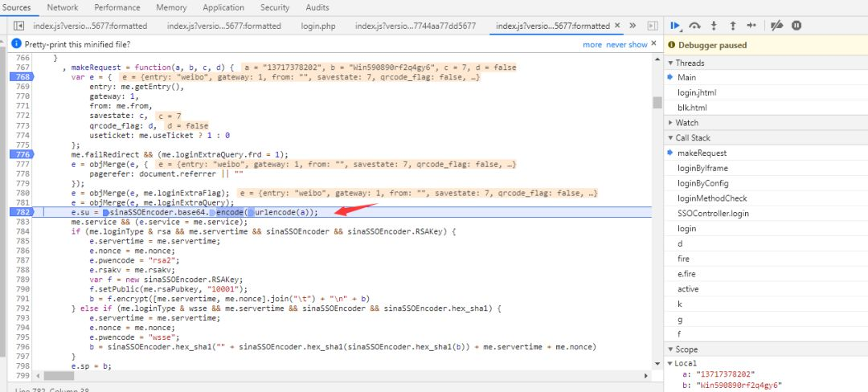Click the e.sp = b; code line
This screenshot has height=392, width=868.
coord(92,366)
